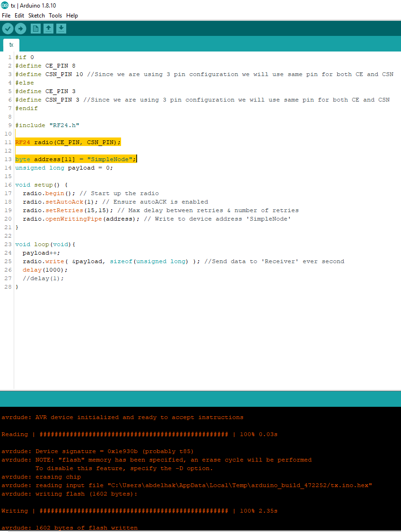The image size is (401, 532).
Task: Click the 'delay(1000);' statement
Action: [x=45, y=270]
